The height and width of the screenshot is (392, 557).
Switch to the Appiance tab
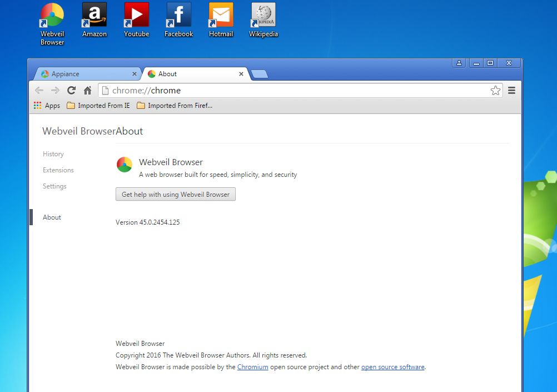coord(87,74)
